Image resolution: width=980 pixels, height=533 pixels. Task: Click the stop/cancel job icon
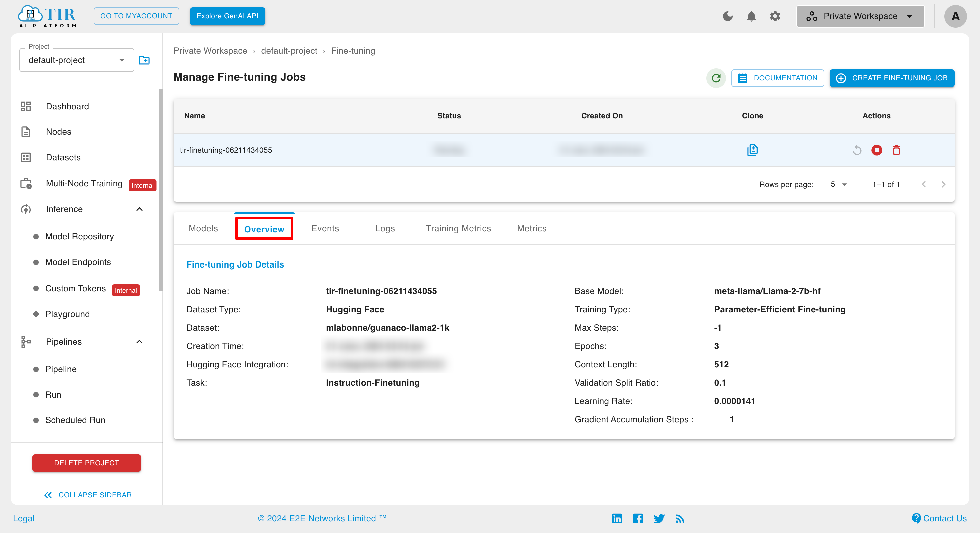coord(878,150)
